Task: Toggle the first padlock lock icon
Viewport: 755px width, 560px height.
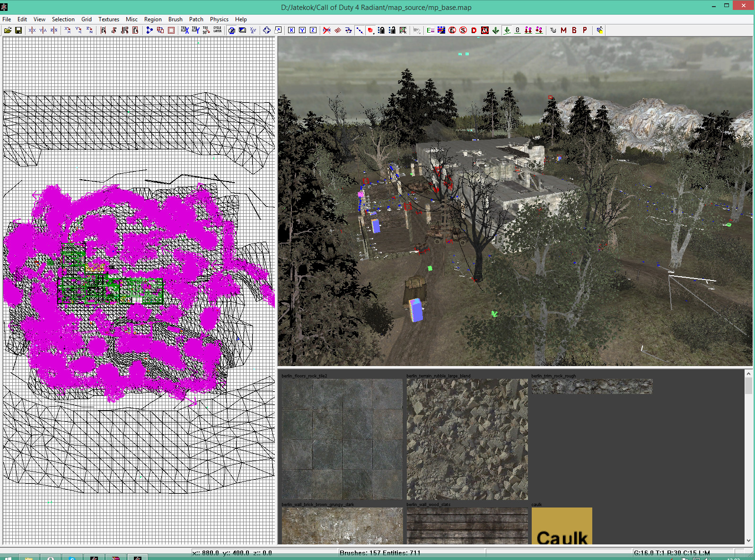Action: pos(381,30)
